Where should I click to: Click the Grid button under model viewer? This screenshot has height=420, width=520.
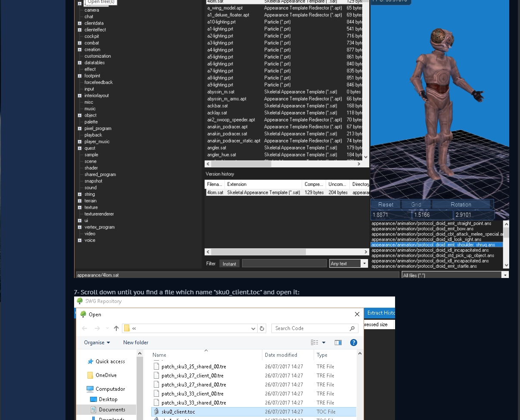tap(416, 204)
